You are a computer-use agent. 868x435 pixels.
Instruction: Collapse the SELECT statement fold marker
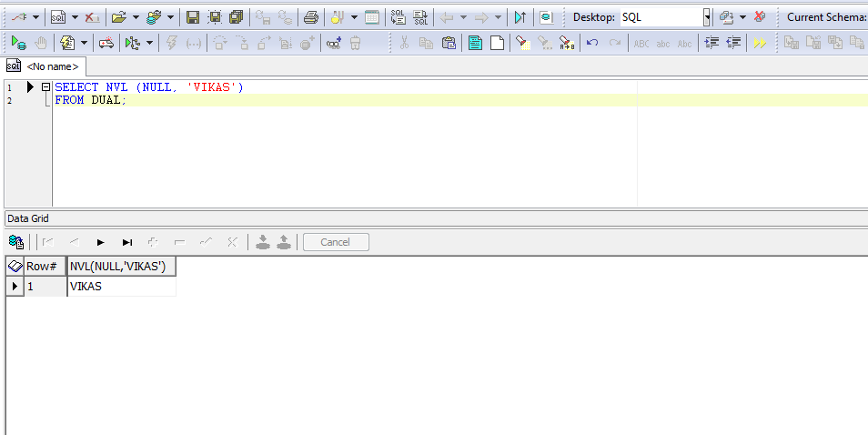pyautogui.click(x=45, y=87)
